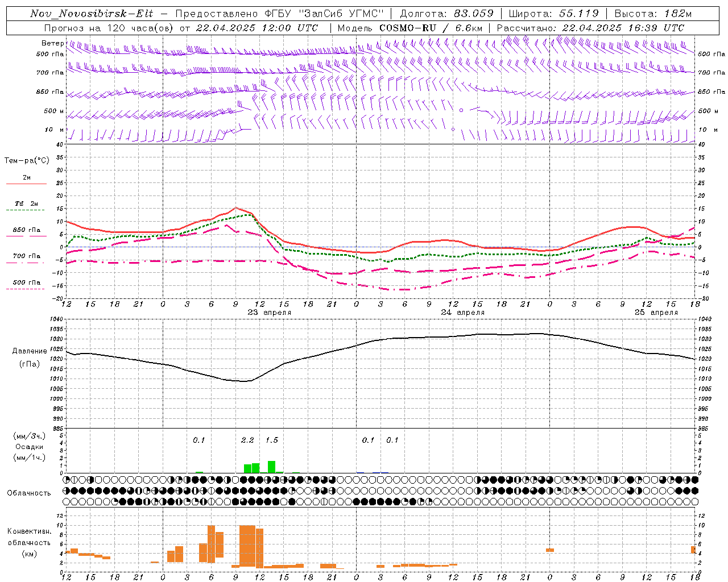
Task: Click the 25 апреля date label
Action: (656, 312)
